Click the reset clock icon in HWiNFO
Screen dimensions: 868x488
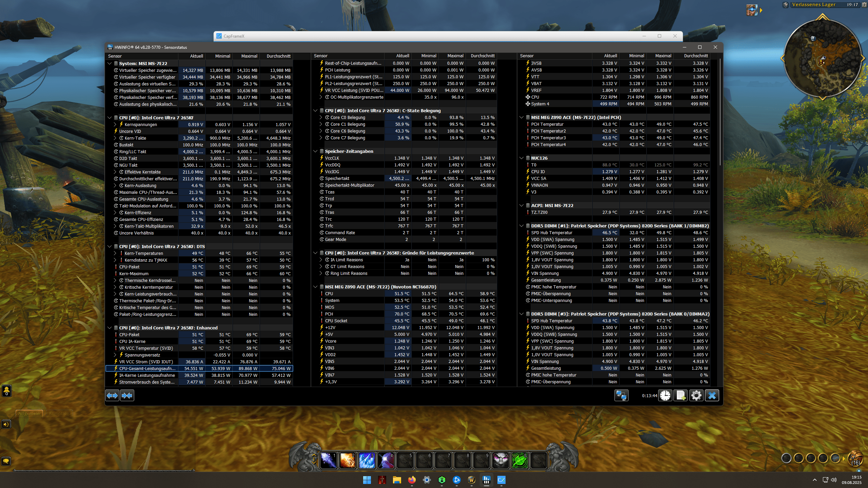pos(665,395)
